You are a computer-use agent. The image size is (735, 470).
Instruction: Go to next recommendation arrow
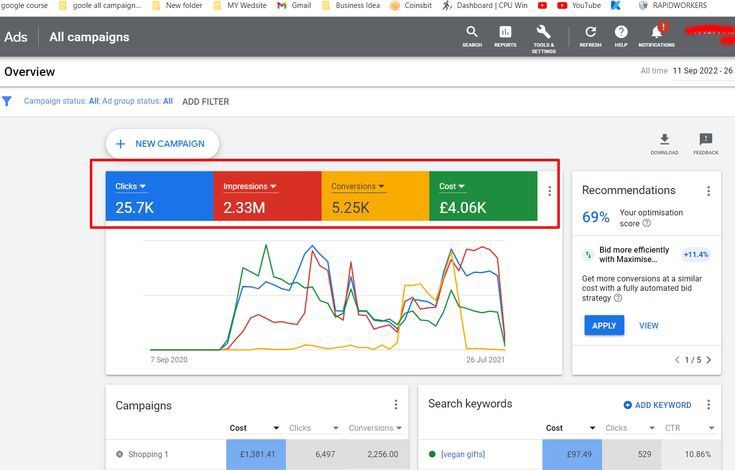point(709,360)
